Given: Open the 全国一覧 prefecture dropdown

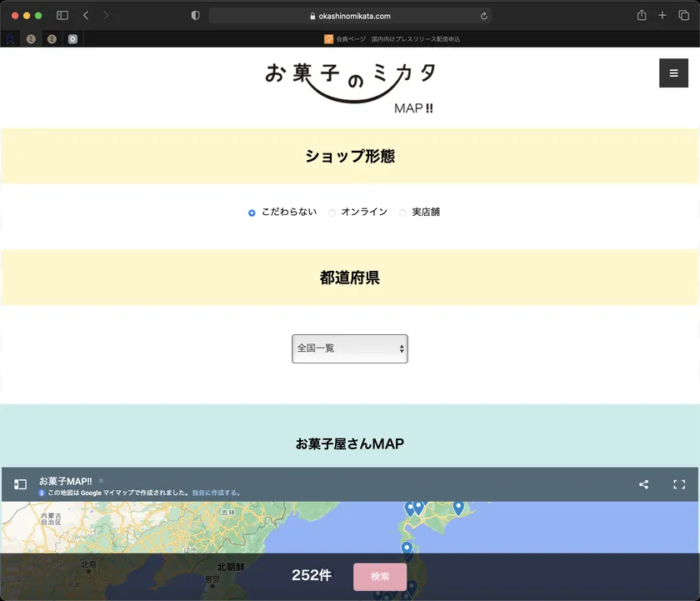Looking at the screenshot, I should click(x=350, y=348).
